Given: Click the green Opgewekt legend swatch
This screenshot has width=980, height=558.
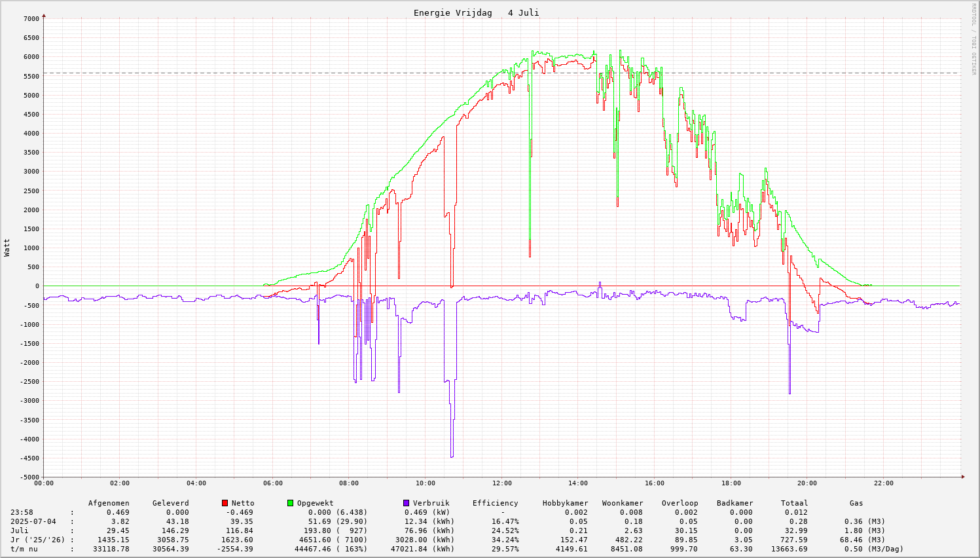Looking at the screenshot, I should (291, 503).
